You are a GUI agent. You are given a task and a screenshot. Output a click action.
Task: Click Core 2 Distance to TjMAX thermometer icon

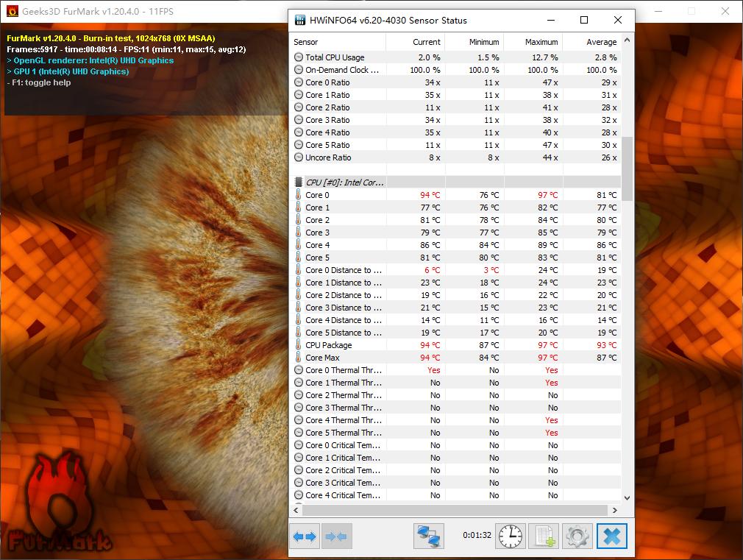coord(298,295)
